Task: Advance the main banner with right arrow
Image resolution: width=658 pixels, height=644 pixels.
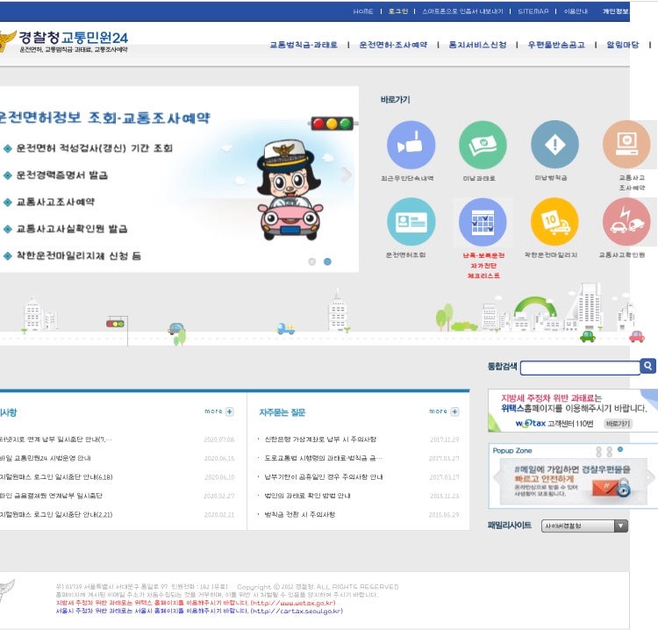Action: click(x=347, y=175)
